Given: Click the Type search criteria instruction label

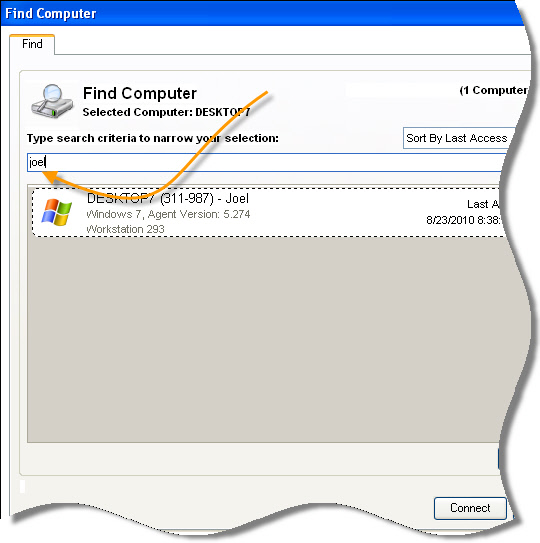Looking at the screenshot, I should click(x=153, y=139).
